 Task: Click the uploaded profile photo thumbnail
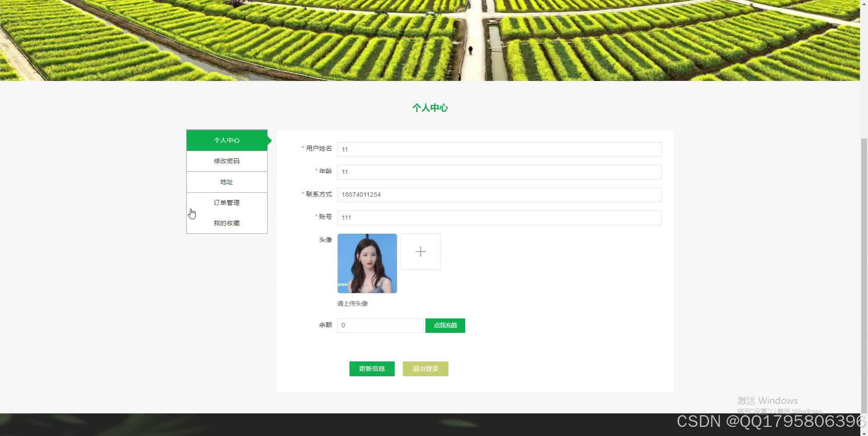[367, 263]
